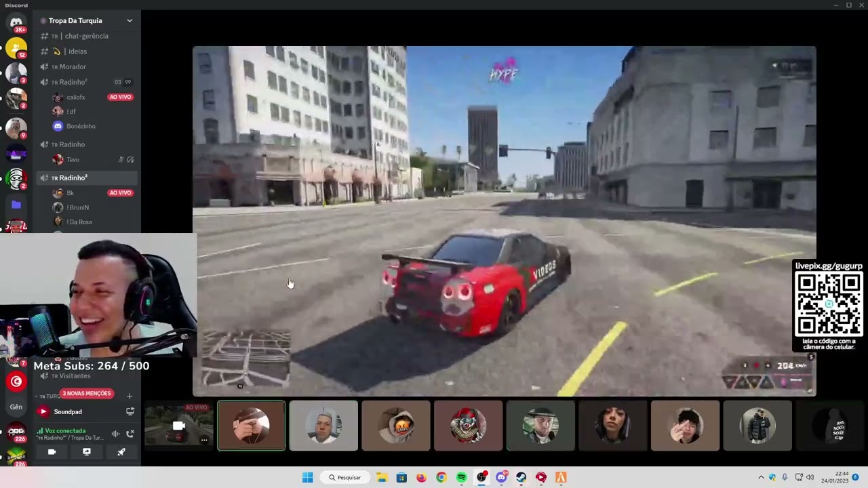Image resolution: width=868 pixels, height=488 pixels.
Task: Share your screen button in voice panel
Action: pyautogui.click(x=87, y=451)
